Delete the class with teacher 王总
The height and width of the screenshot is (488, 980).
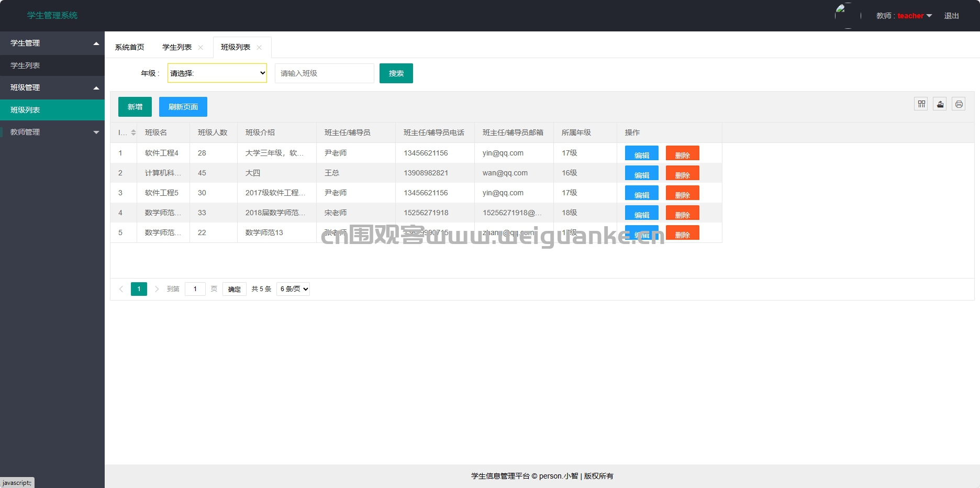click(683, 173)
